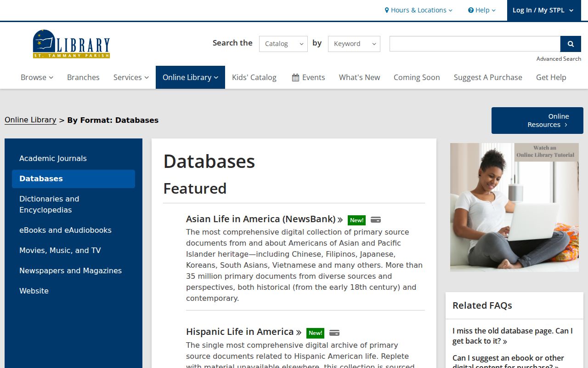The image size is (588, 368).
Task: Click Suggest A Purchase in the navigation
Action: coord(488,77)
